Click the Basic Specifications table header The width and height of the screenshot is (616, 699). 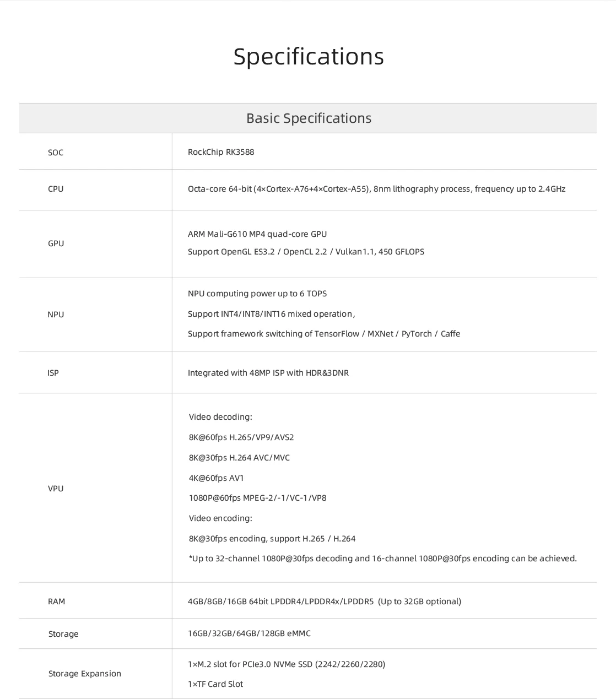(x=309, y=118)
